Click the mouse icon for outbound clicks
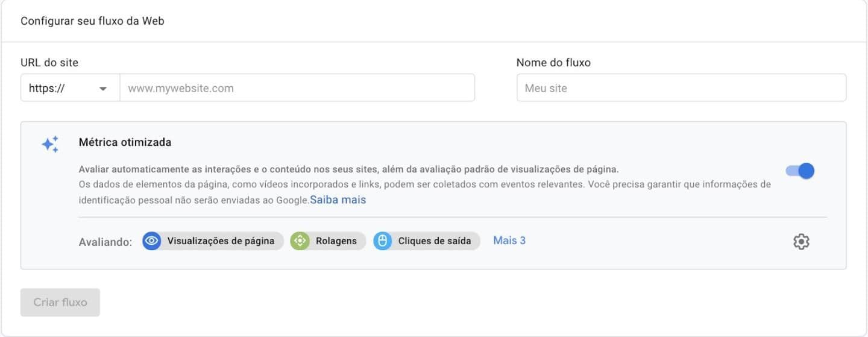The height and width of the screenshot is (337, 868). tap(383, 241)
